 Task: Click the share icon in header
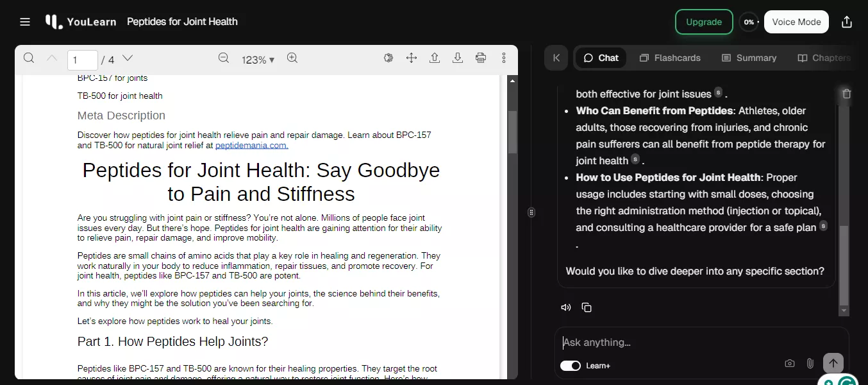[x=847, y=22]
